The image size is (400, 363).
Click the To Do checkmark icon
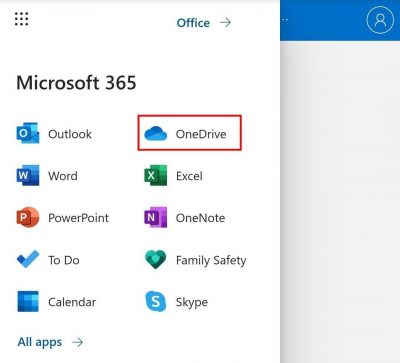(x=28, y=259)
